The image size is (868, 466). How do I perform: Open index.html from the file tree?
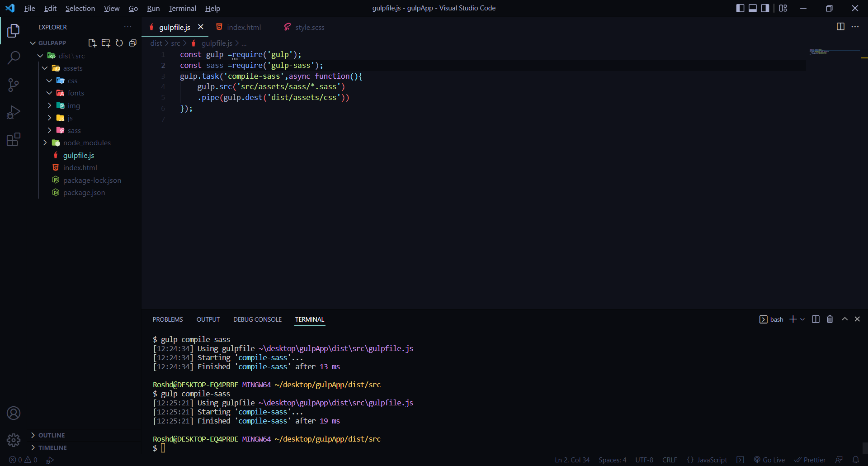[80, 167]
